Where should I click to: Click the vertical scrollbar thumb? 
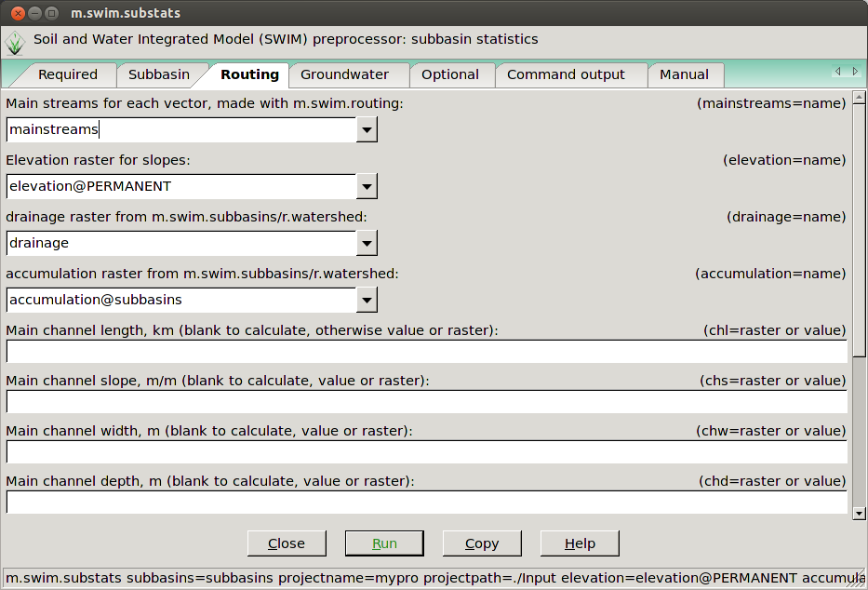[859, 228]
